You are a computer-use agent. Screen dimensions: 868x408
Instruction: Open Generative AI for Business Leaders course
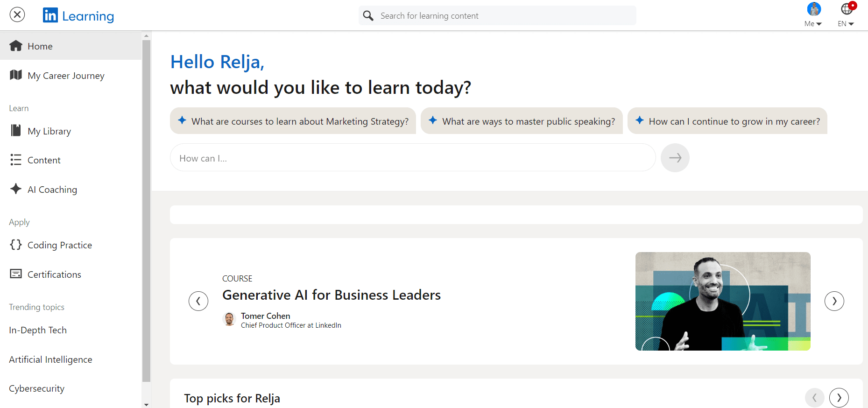332,295
